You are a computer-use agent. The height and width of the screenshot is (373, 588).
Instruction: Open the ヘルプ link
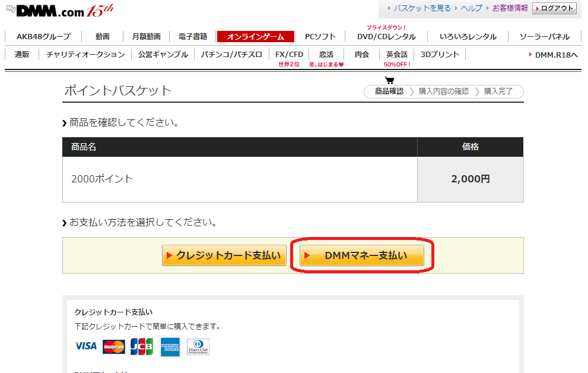coord(471,8)
